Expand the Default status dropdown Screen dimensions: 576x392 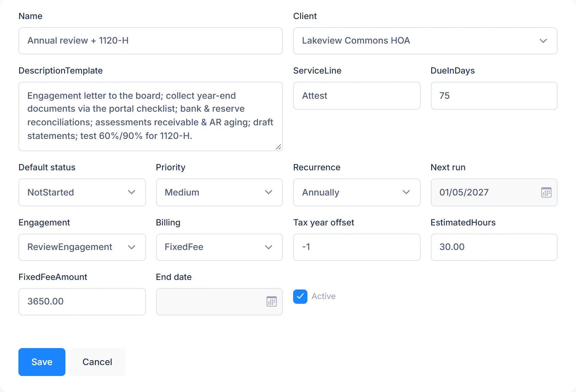(x=82, y=192)
